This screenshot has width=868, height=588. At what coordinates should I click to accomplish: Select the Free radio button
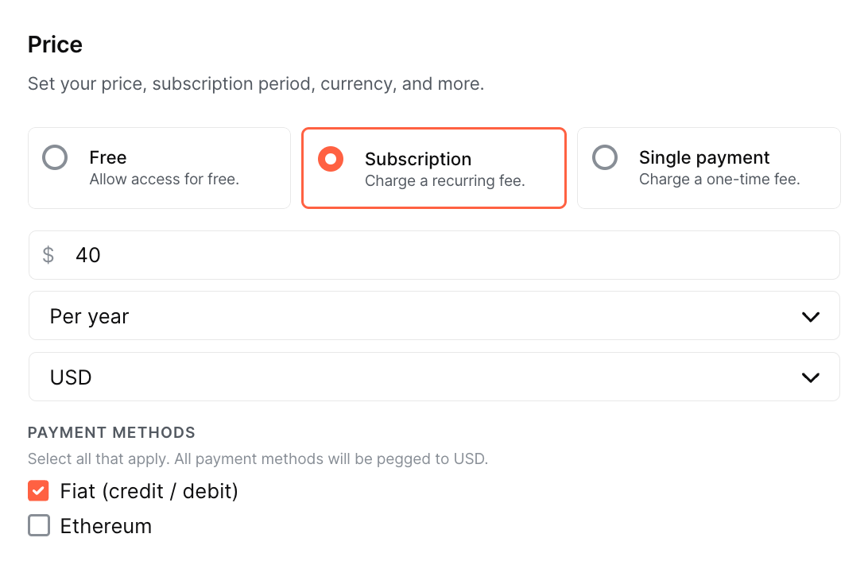(x=55, y=158)
